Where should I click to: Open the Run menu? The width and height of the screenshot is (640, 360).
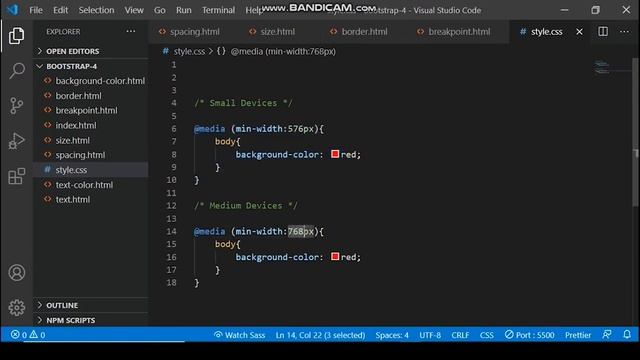point(184,10)
